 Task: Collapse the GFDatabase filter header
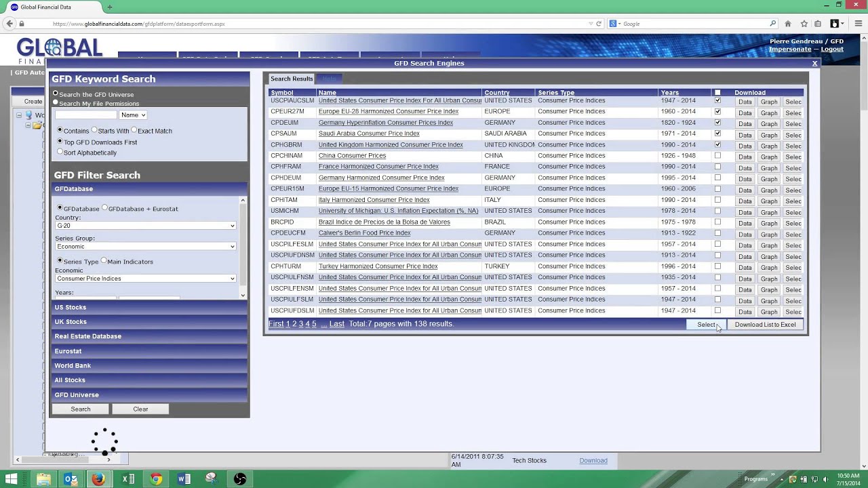150,189
